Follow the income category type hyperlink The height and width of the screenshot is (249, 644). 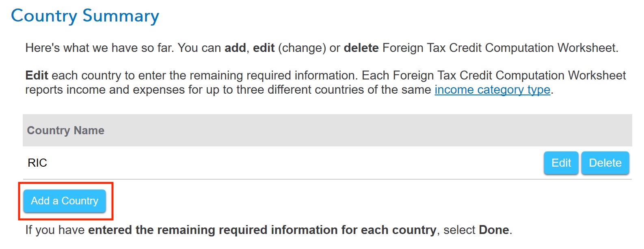[x=492, y=90]
